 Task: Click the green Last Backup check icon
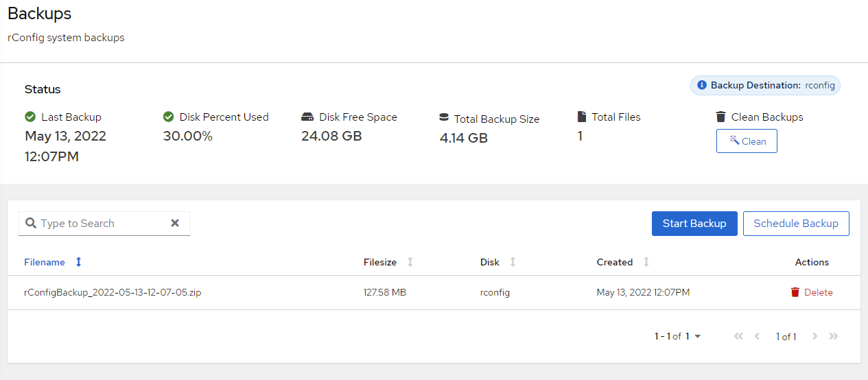(x=30, y=117)
